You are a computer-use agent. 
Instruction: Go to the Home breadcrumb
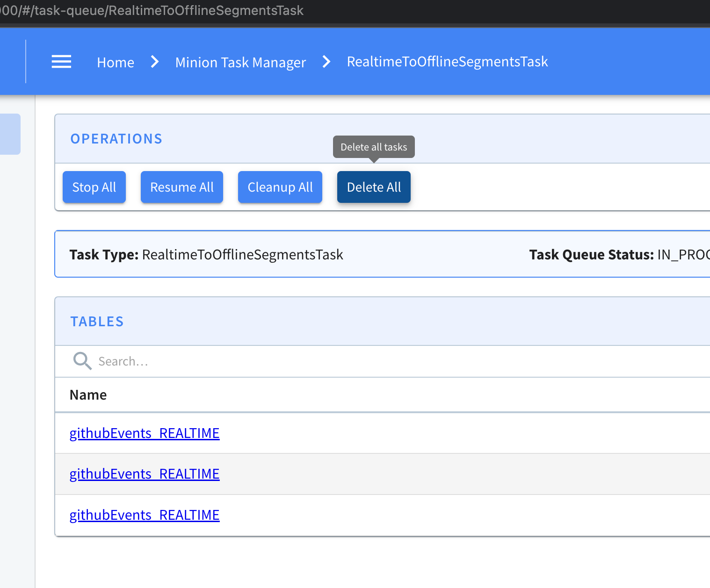point(116,62)
